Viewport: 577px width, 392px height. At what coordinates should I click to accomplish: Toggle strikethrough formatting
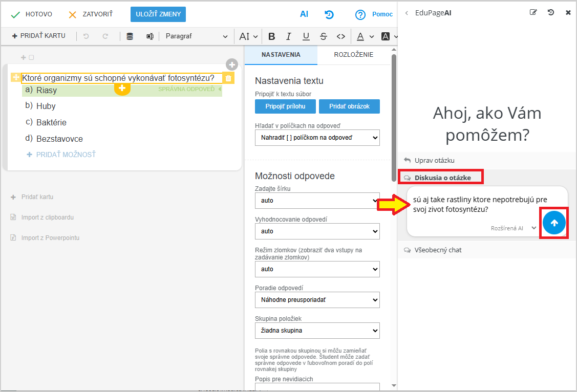click(x=323, y=36)
